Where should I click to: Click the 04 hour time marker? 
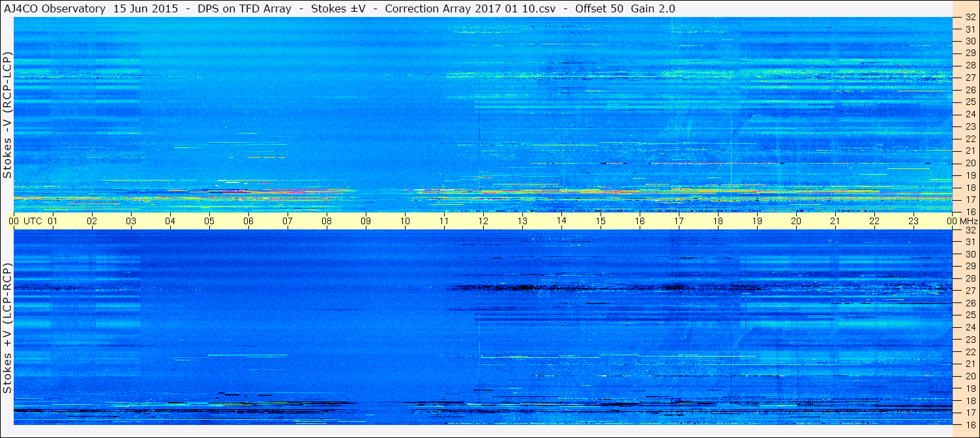tap(170, 221)
